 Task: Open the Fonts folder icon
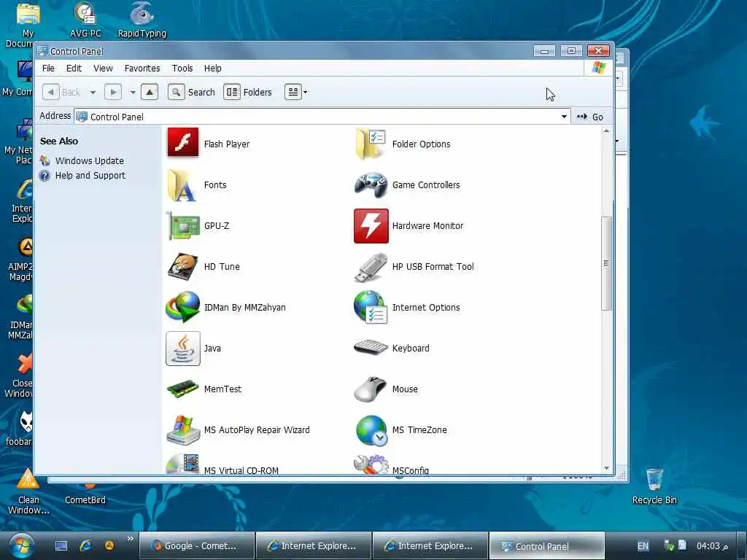[183, 184]
